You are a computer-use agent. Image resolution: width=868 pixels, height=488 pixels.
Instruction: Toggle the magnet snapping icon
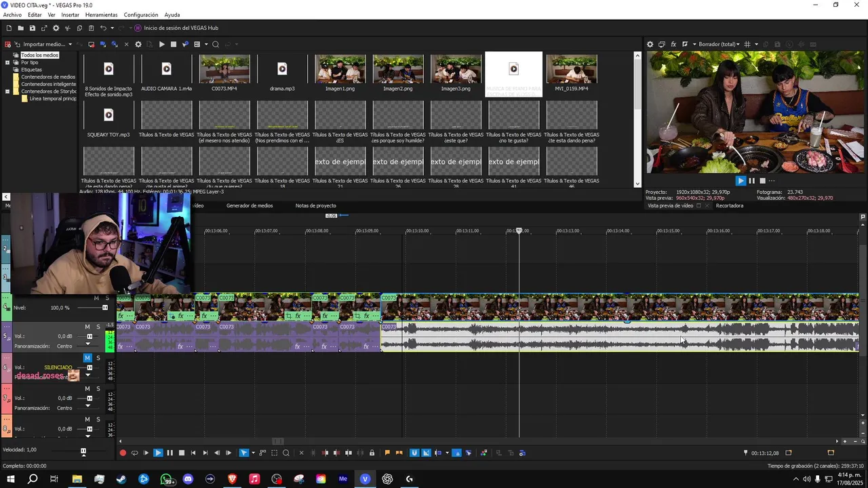point(414,453)
